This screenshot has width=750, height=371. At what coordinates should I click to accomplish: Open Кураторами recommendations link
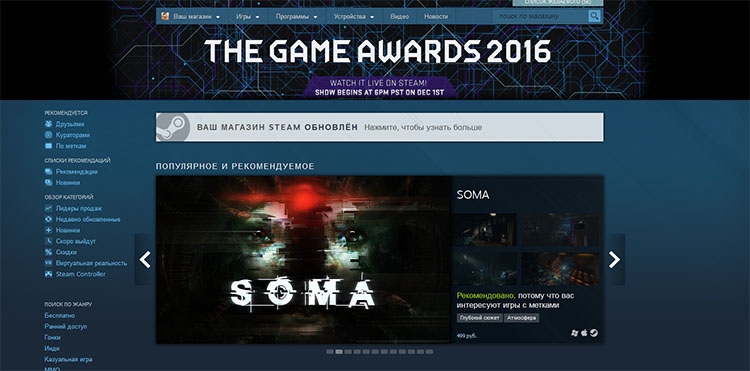click(73, 135)
